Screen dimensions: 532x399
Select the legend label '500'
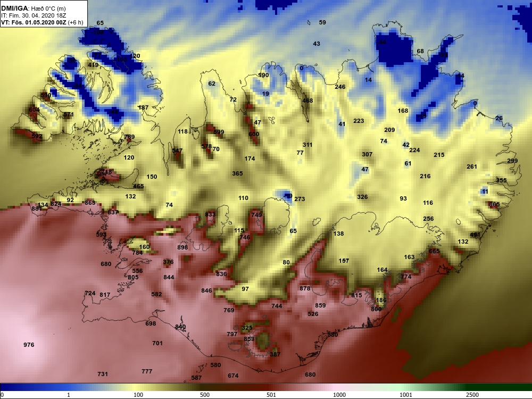pos(205,395)
